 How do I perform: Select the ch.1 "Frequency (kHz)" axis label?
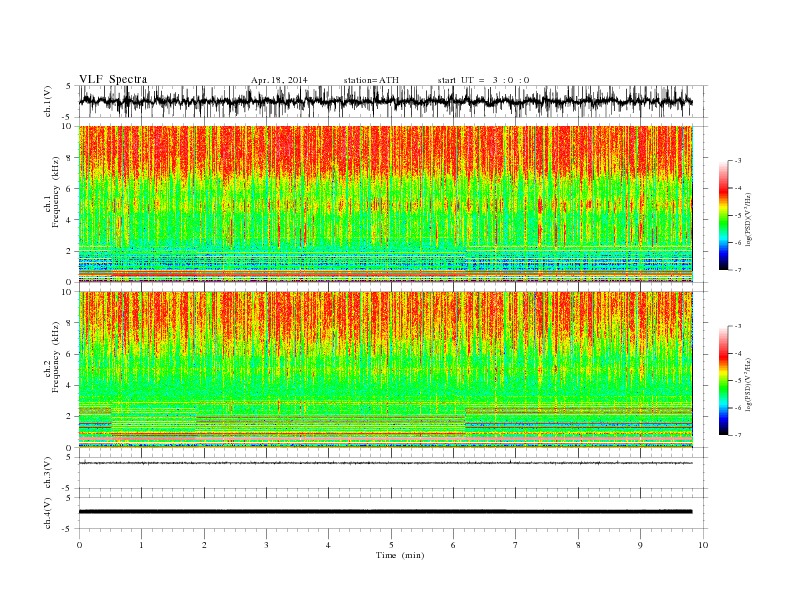click(55, 192)
